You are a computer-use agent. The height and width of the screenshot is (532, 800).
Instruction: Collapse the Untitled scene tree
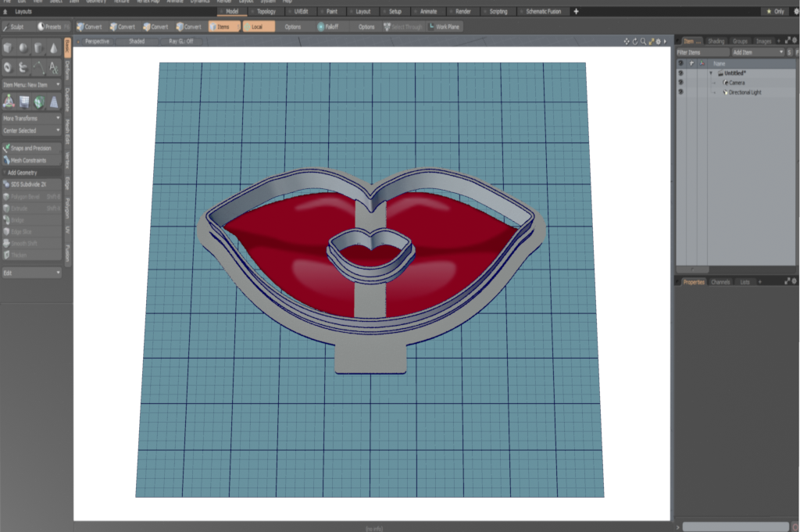(711, 73)
